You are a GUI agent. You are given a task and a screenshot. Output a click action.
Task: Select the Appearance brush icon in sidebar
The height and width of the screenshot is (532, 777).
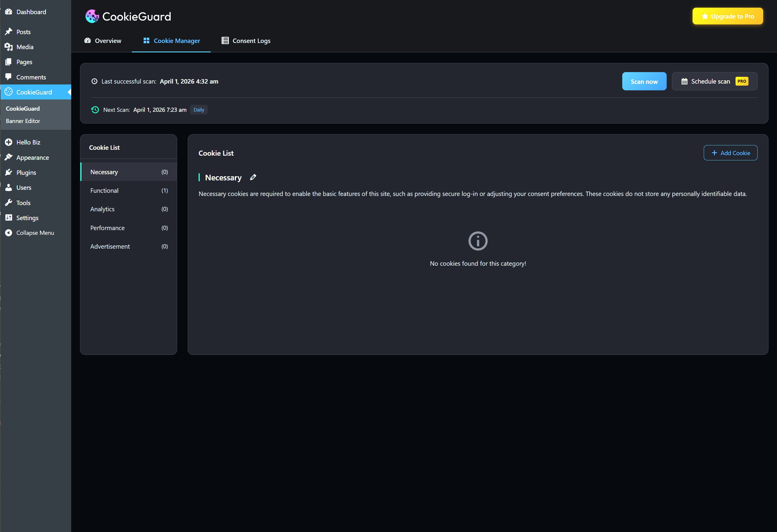[x=9, y=157]
